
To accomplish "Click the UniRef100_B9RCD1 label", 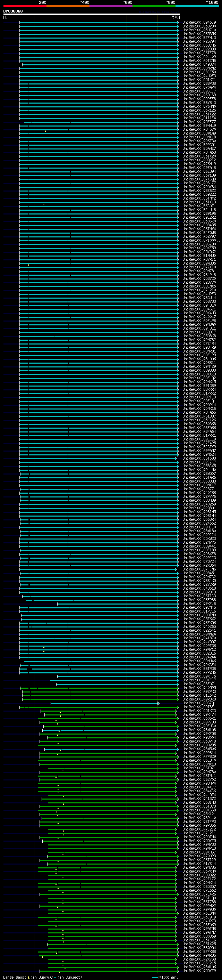I will click(x=199, y=145).
